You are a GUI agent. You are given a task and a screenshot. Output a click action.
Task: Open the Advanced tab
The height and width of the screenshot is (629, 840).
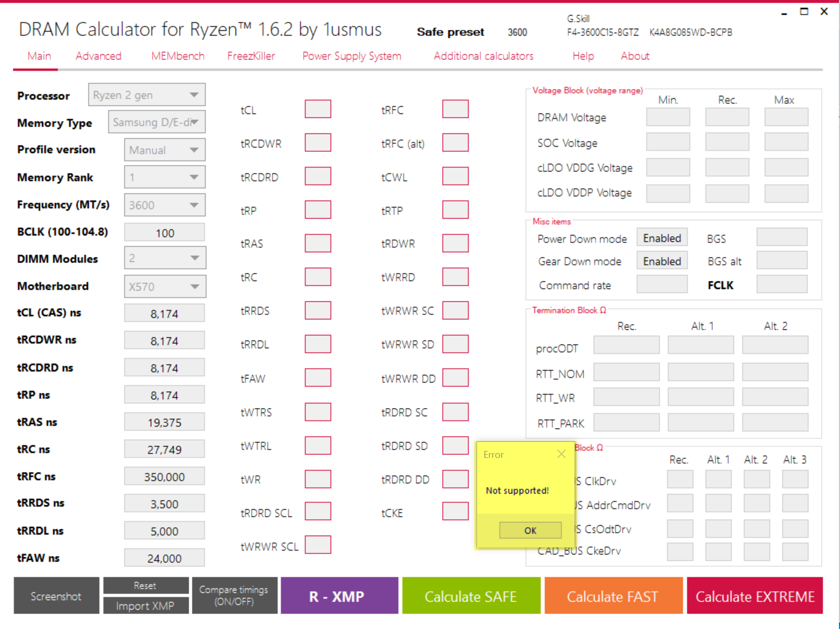click(99, 56)
